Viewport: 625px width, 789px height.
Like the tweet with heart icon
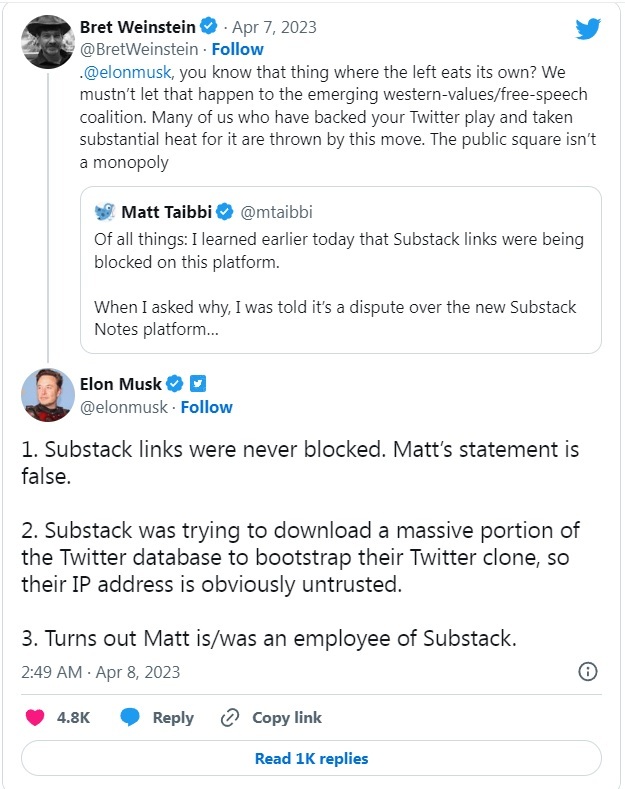point(35,717)
